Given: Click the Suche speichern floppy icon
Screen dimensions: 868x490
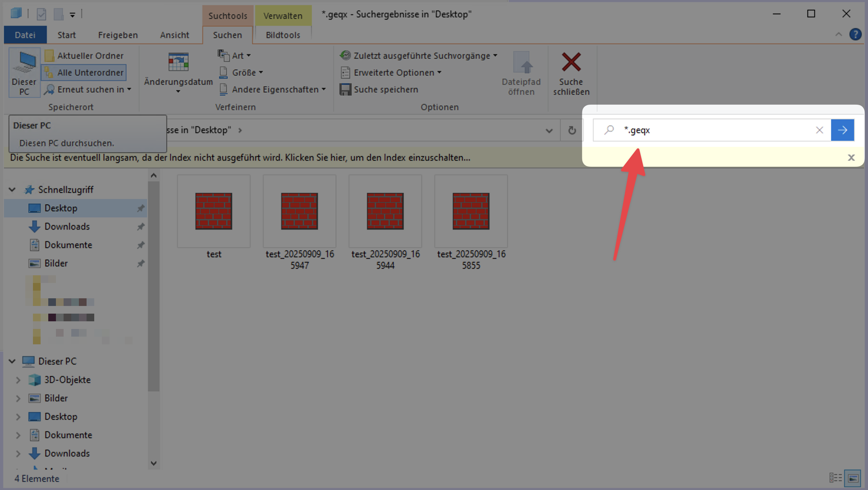Looking at the screenshot, I should pos(345,89).
